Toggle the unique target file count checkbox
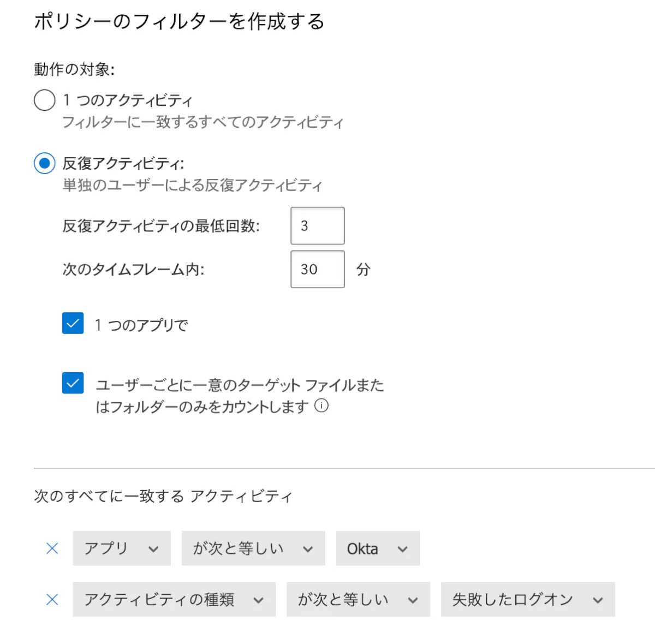655x644 pixels. [x=73, y=383]
